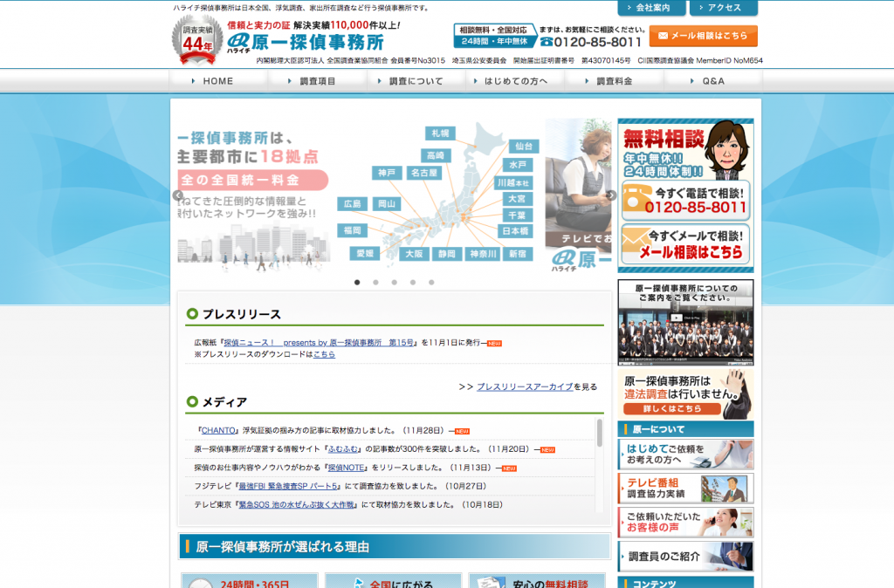Screen dimensions: 894x588
Task: Click the media list scrollbar
Action: (599, 433)
